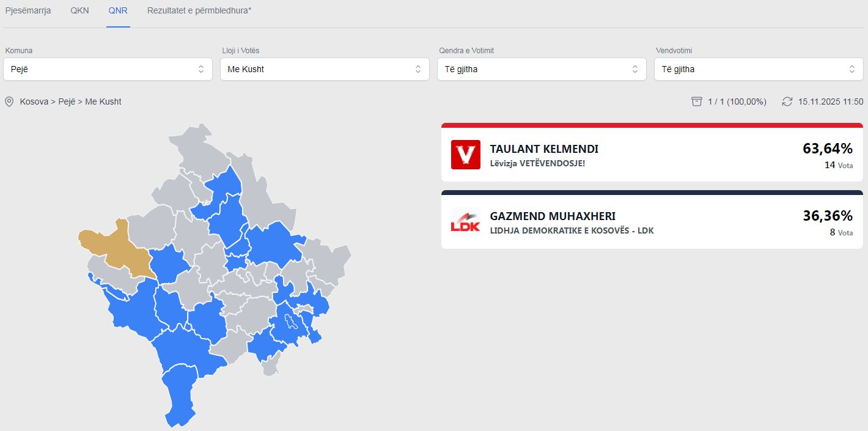
Task: Expand the Lloji i Votës dropdown
Action: (x=325, y=69)
